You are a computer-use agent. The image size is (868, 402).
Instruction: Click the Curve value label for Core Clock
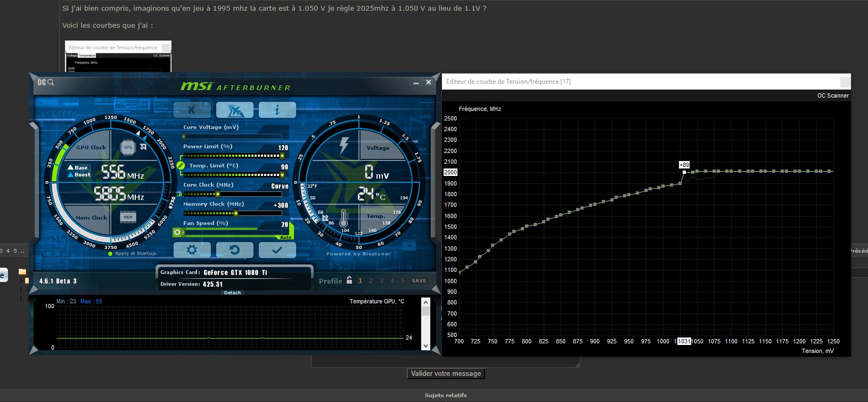coord(280,186)
